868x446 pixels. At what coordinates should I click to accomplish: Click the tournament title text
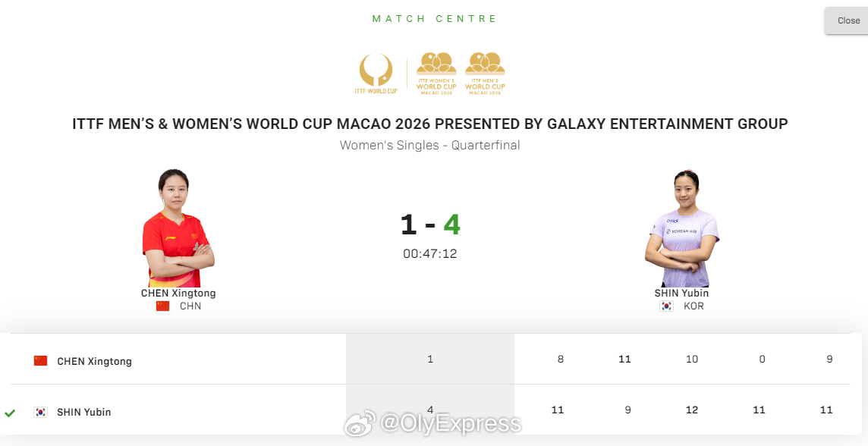430,123
